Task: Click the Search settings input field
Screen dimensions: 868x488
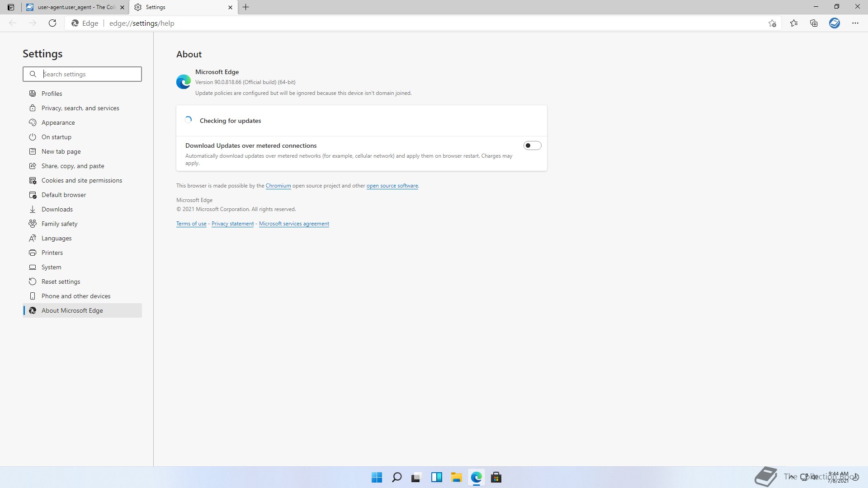Action: [90, 74]
